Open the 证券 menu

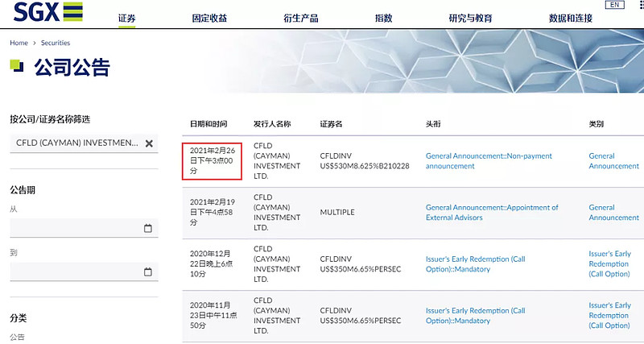coord(127,18)
